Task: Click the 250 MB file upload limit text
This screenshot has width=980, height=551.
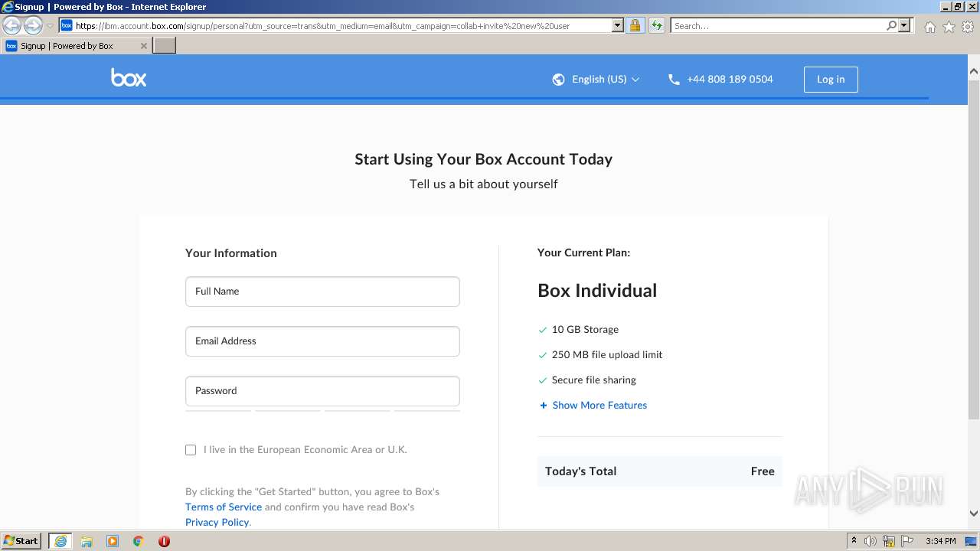Action: pyautogui.click(x=607, y=355)
